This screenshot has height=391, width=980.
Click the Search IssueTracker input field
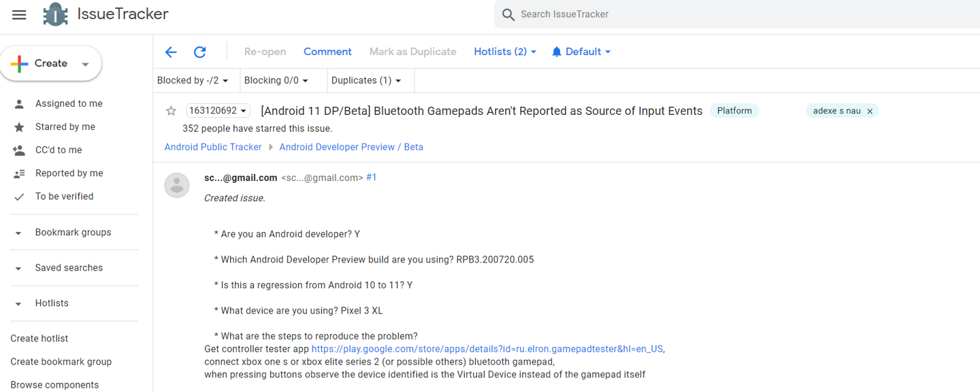pos(681,14)
